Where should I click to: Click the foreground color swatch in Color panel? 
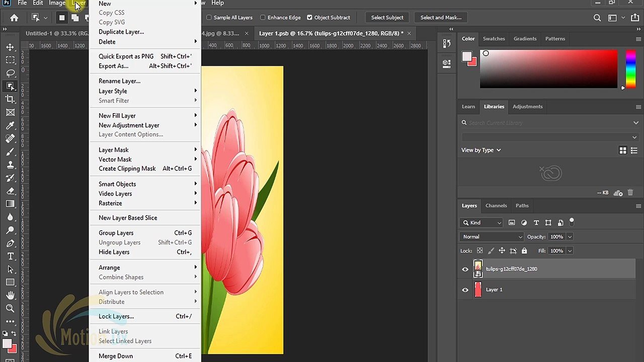467,56
